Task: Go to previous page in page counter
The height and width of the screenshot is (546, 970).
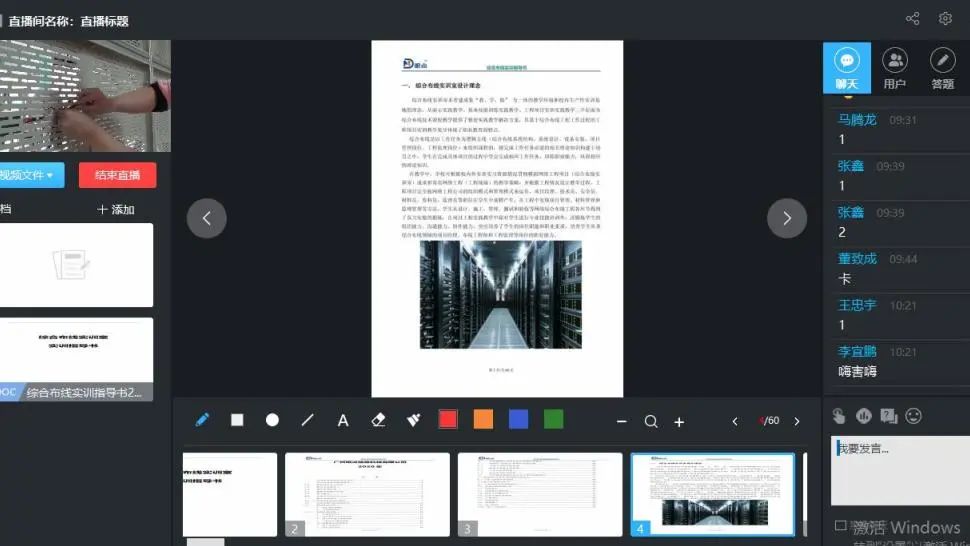Action: pyautogui.click(x=735, y=422)
